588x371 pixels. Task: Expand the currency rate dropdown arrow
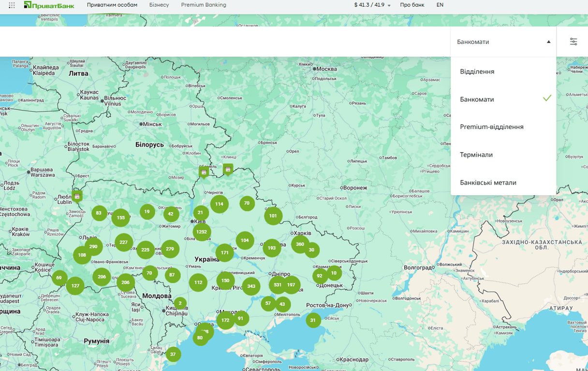click(x=389, y=6)
